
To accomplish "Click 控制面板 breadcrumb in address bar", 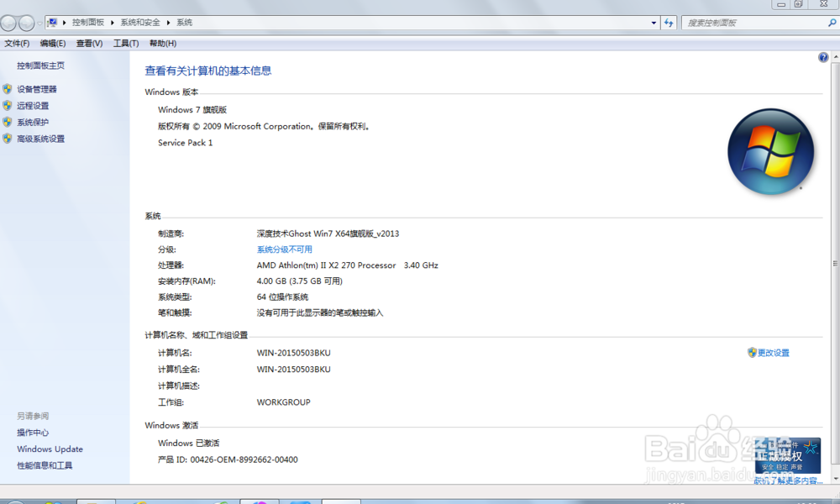I will coord(88,23).
